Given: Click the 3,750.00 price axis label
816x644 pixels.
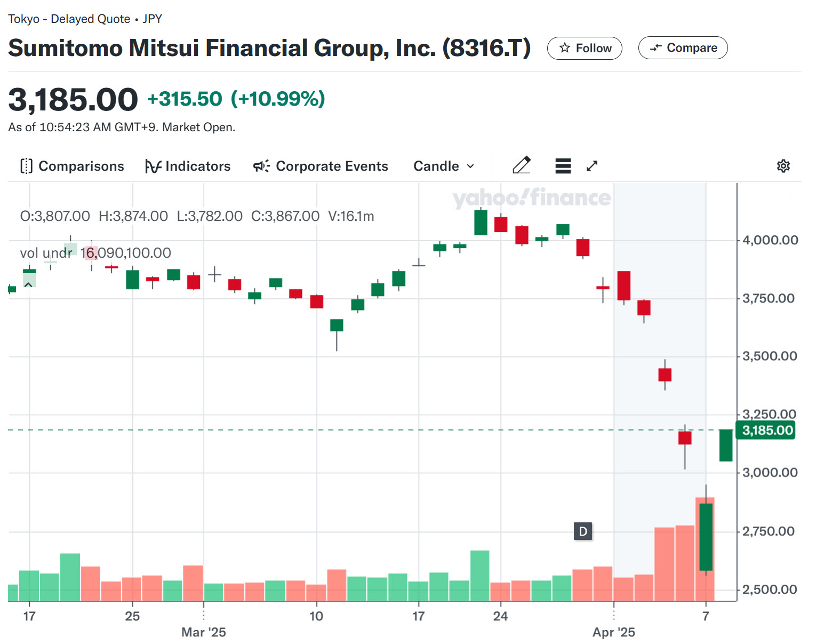Looking at the screenshot, I should [769, 298].
